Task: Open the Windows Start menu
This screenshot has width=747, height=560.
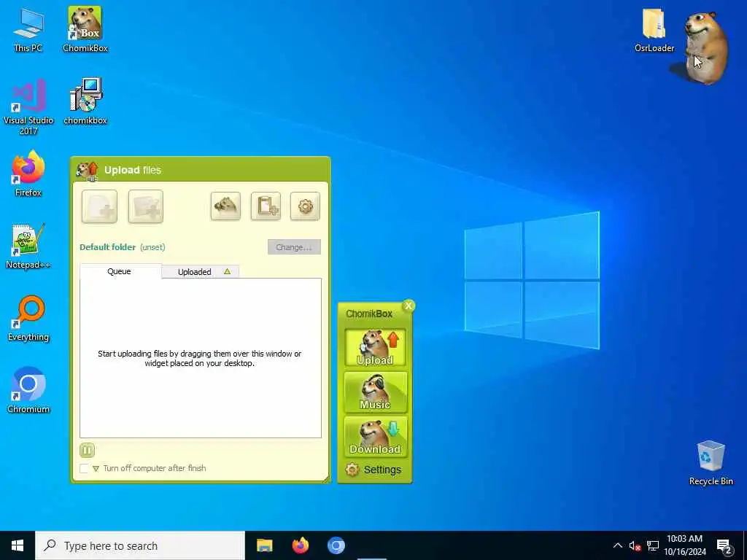Action: pyautogui.click(x=18, y=545)
